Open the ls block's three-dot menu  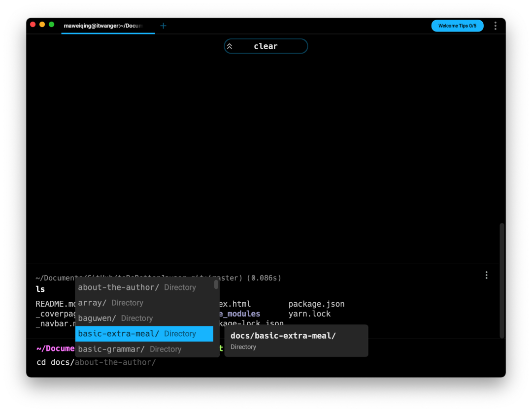tap(487, 275)
